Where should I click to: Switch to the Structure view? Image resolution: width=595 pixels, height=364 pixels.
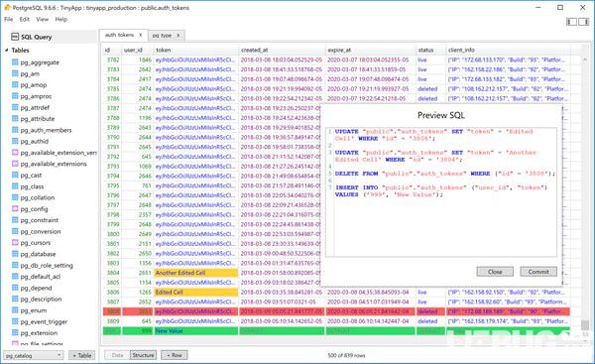143,355
